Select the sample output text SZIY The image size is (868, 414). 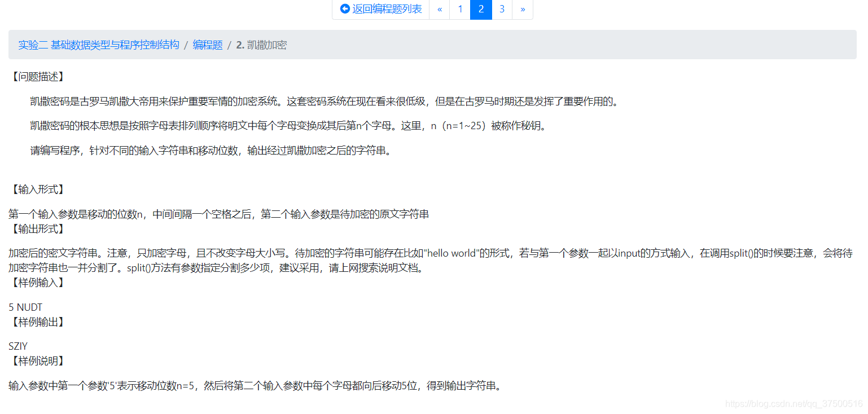click(x=18, y=346)
